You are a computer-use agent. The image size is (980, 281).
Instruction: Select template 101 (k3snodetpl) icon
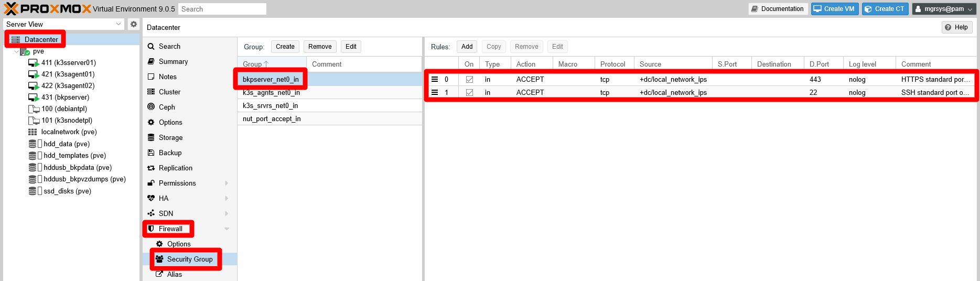(34, 121)
